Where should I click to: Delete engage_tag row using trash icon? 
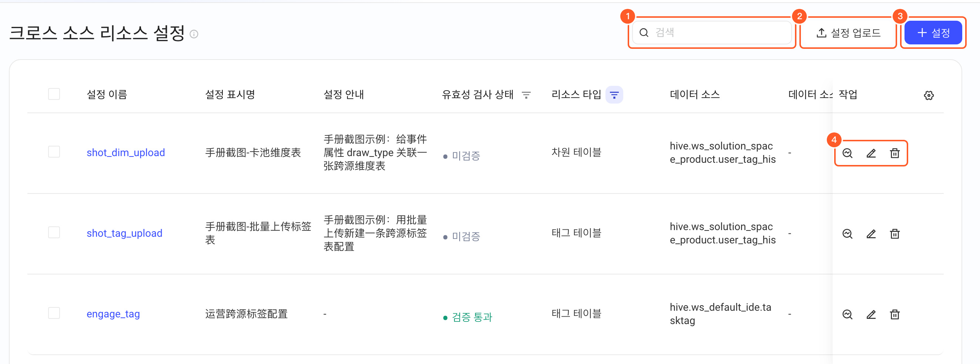click(895, 314)
